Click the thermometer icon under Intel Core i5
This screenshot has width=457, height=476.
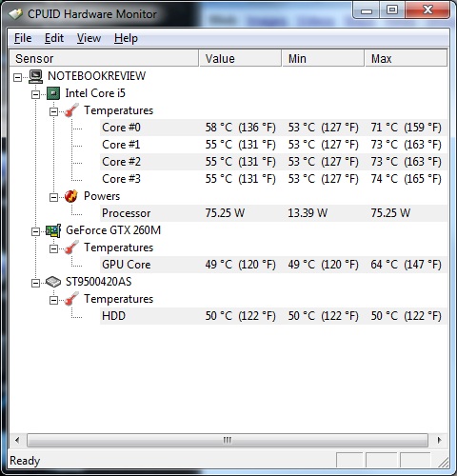click(x=71, y=110)
